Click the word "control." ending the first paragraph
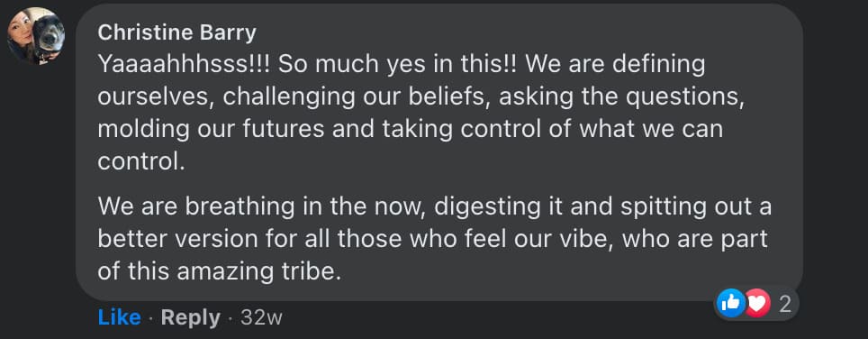The height and width of the screenshot is (339, 868). pos(140,161)
